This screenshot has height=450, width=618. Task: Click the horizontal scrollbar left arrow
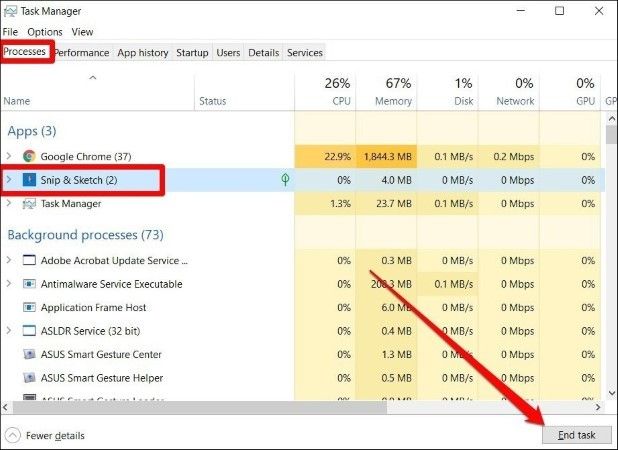pos(6,407)
